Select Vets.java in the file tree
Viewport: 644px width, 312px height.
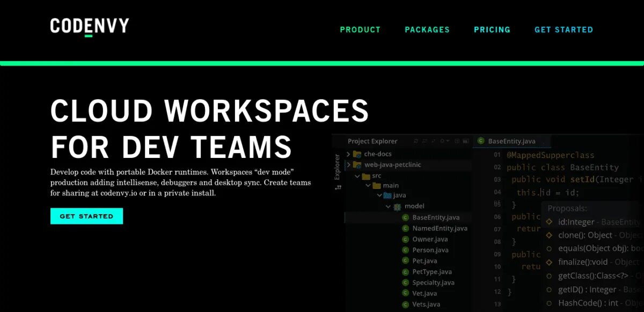click(426, 304)
